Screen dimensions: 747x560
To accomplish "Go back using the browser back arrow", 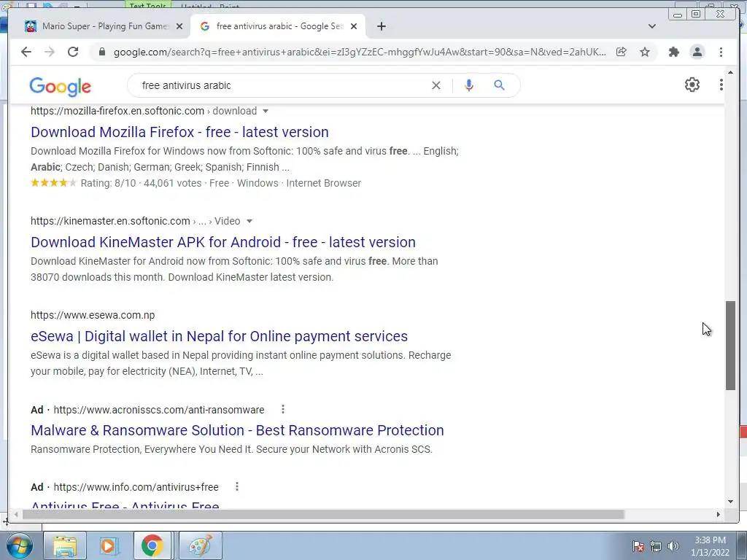I will pos(26,52).
